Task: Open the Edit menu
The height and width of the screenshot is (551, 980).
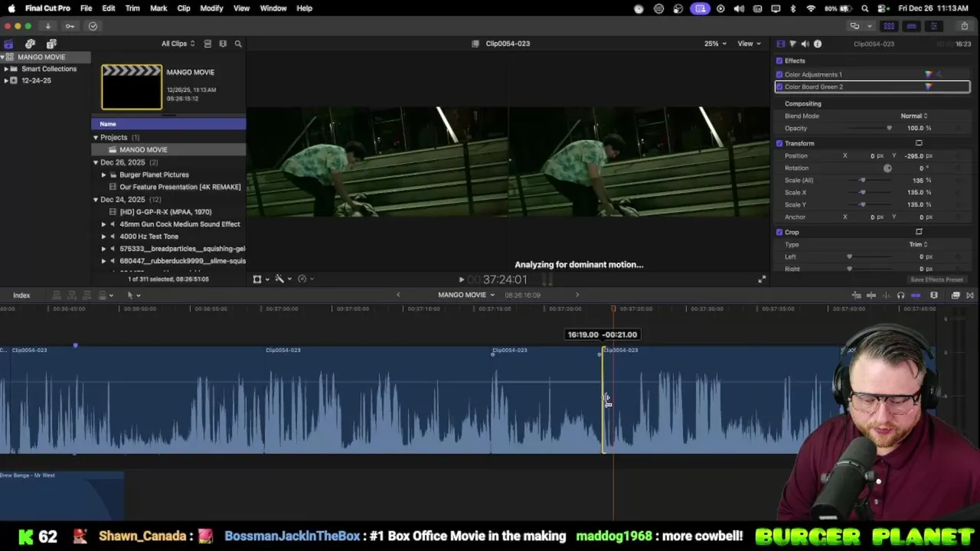Action: 109,8
